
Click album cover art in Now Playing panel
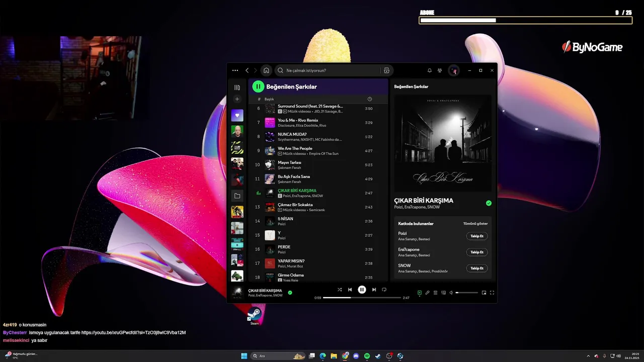[443, 143]
